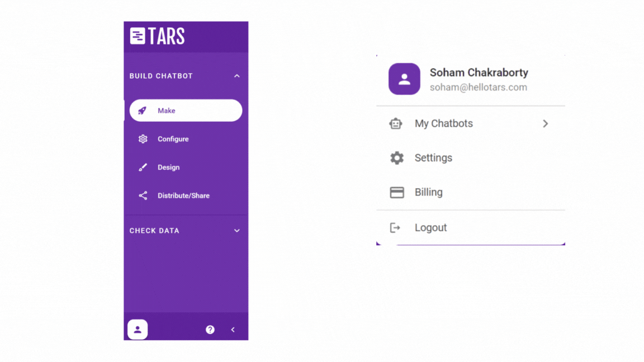644x362 pixels.
Task: Click the TARS logo icon
Action: 138,36
